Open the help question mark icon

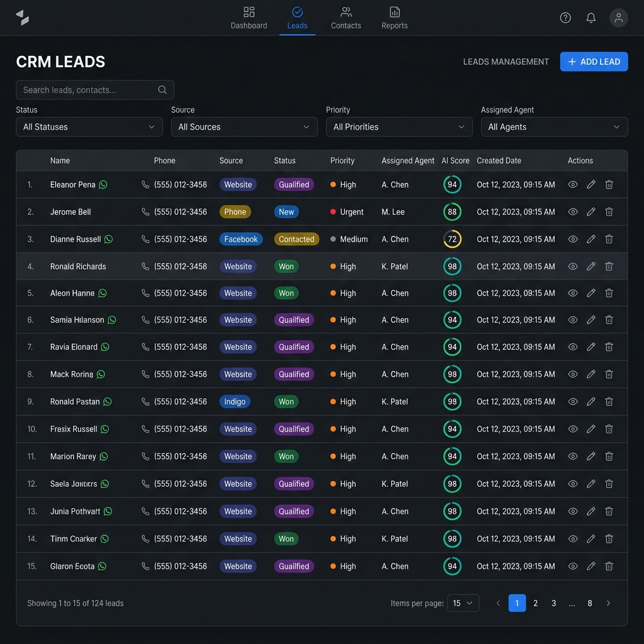(565, 18)
